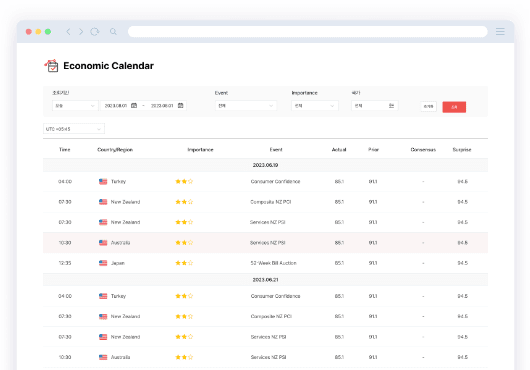Open the period preset dropdown before the dates
The image size is (530, 370).
click(x=75, y=106)
